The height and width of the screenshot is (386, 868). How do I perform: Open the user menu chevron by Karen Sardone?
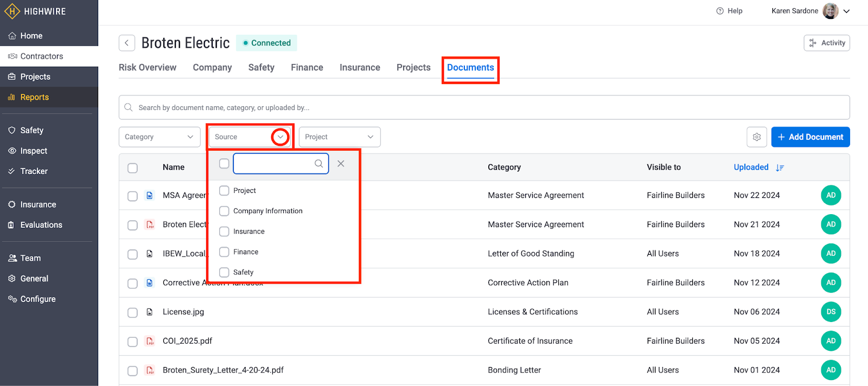pos(846,11)
